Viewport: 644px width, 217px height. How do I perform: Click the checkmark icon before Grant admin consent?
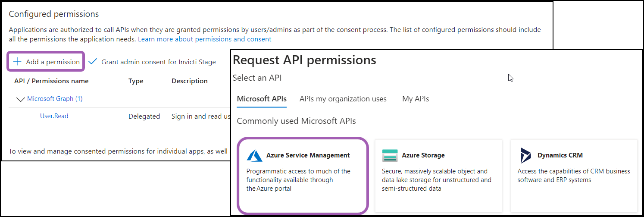click(93, 62)
